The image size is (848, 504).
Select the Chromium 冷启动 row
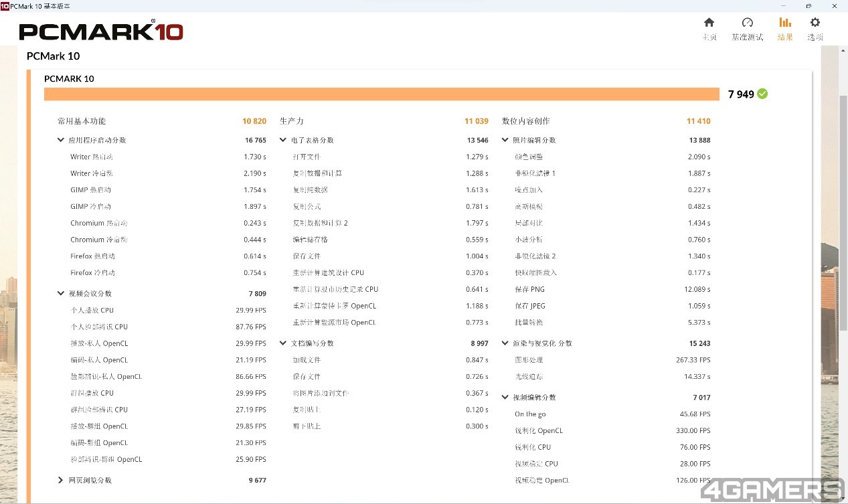pyautogui.click(x=168, y=240)
